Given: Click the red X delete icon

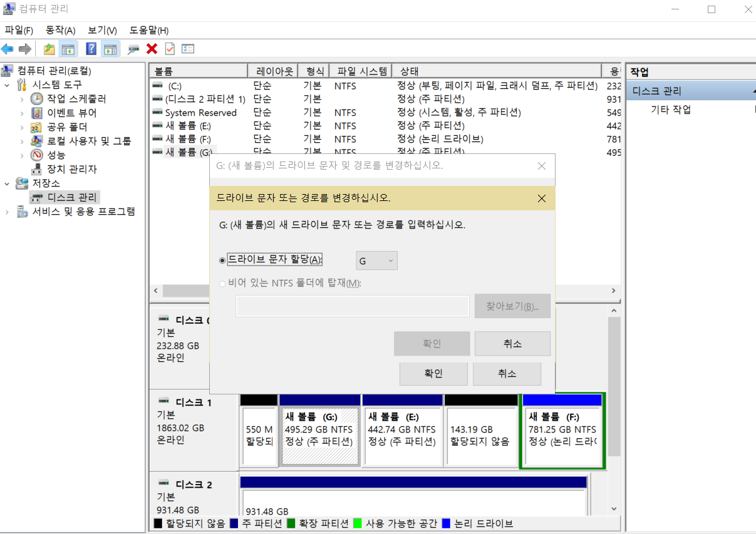Looking at the screenshot, I should tap(151, 48).
